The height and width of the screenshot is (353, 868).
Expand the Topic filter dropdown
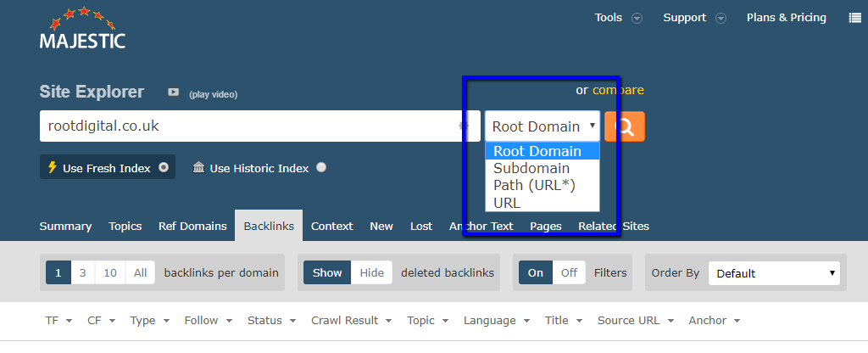428,320
